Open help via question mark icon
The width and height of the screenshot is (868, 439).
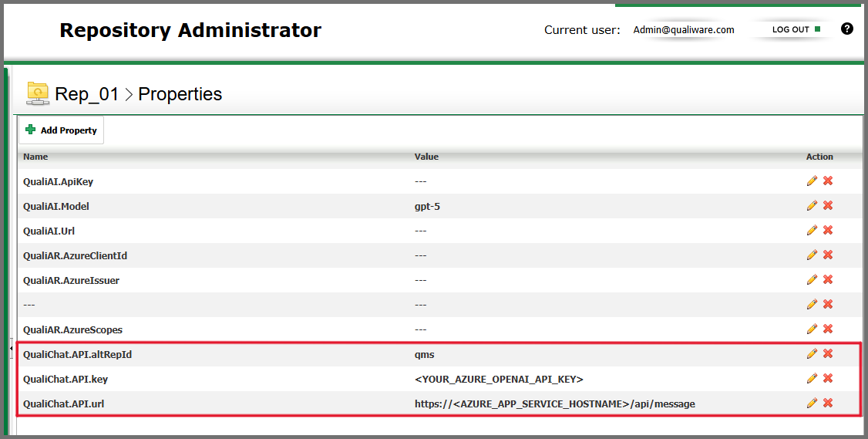[x=847, y=29]
